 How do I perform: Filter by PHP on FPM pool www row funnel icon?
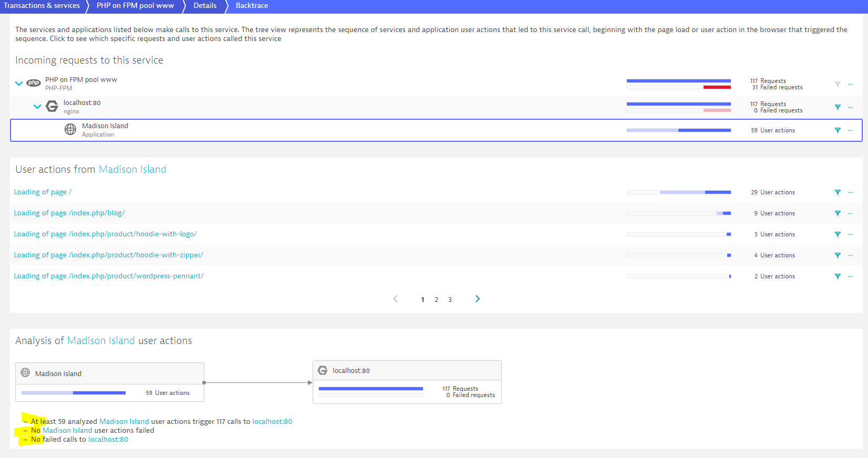tap(838, 84)
